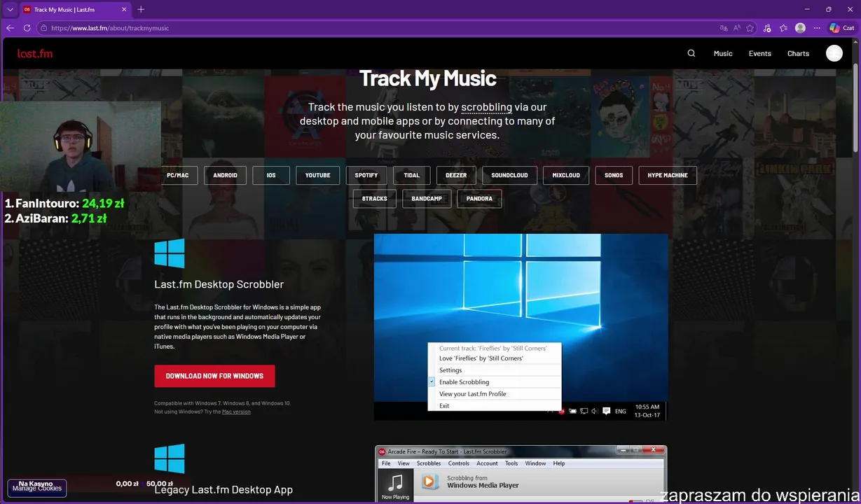Screen dimensions: 861x504
Task: Jump to the SOUNDCLOUD section
Action: click(509, 175)
